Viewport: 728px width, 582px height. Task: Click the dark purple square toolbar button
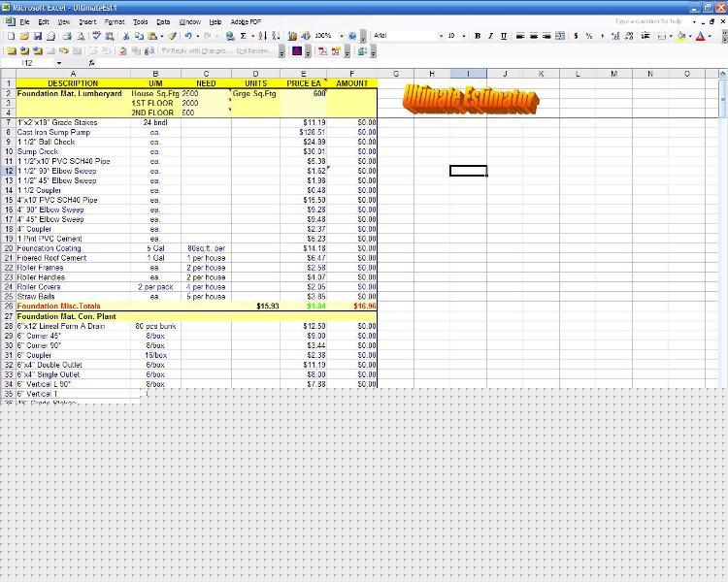pyautogui.click(x=297, y=51)
